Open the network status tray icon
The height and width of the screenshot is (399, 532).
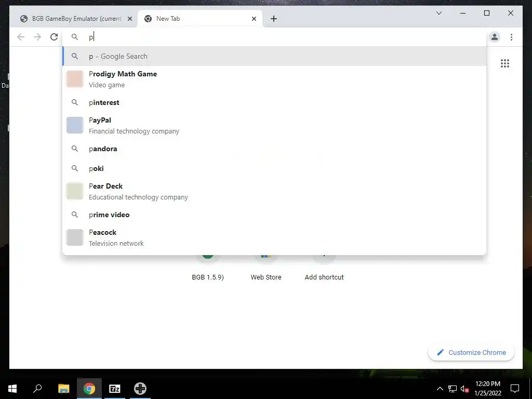(x=453, y=389)
